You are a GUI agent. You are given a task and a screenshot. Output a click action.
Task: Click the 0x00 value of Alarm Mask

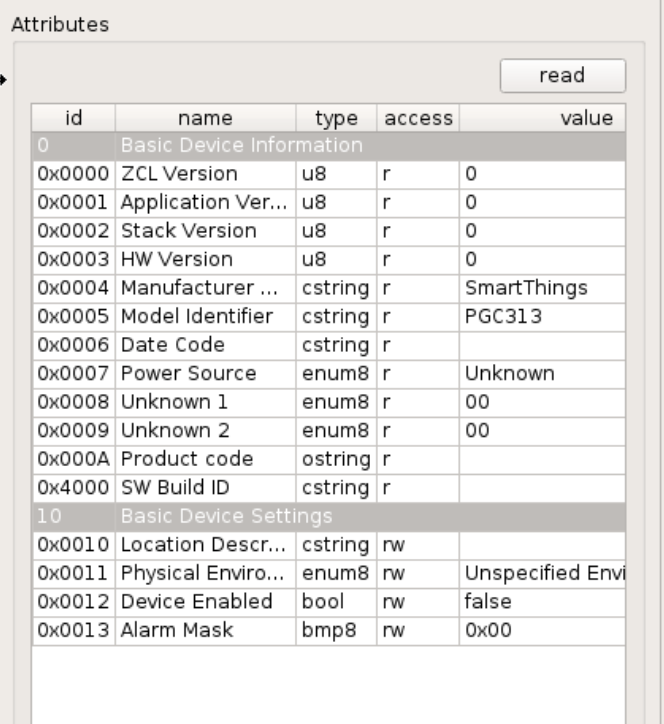tap(543, 631)
